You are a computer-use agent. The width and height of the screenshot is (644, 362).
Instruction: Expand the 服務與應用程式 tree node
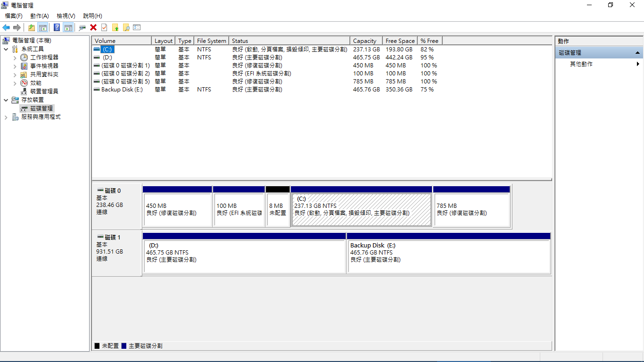[6, 117]
